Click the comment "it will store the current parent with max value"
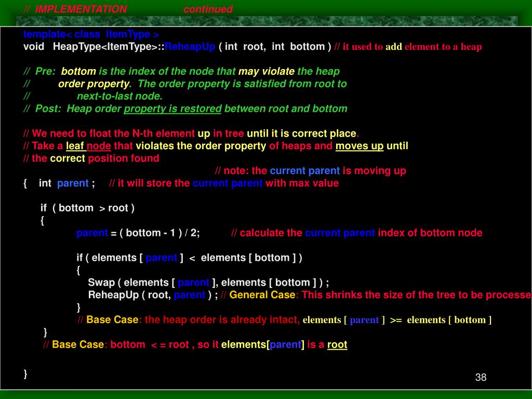Screen dimensions: 532x399 pyautogui.click(x=224, y=183)
